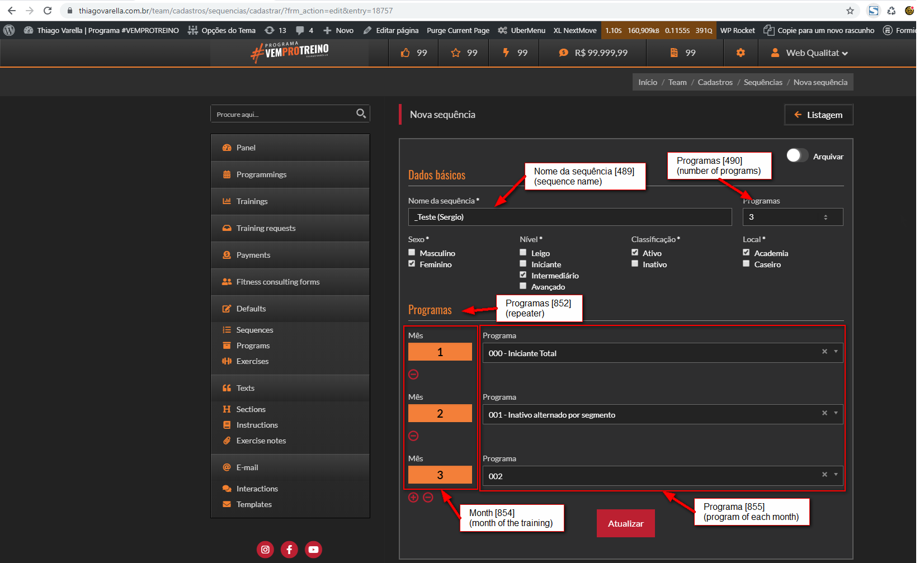This screenshot has width=924, height=563.
Task: Open the Panel sidebar menu
Action: pyautogui.click(x=290, y=148)
